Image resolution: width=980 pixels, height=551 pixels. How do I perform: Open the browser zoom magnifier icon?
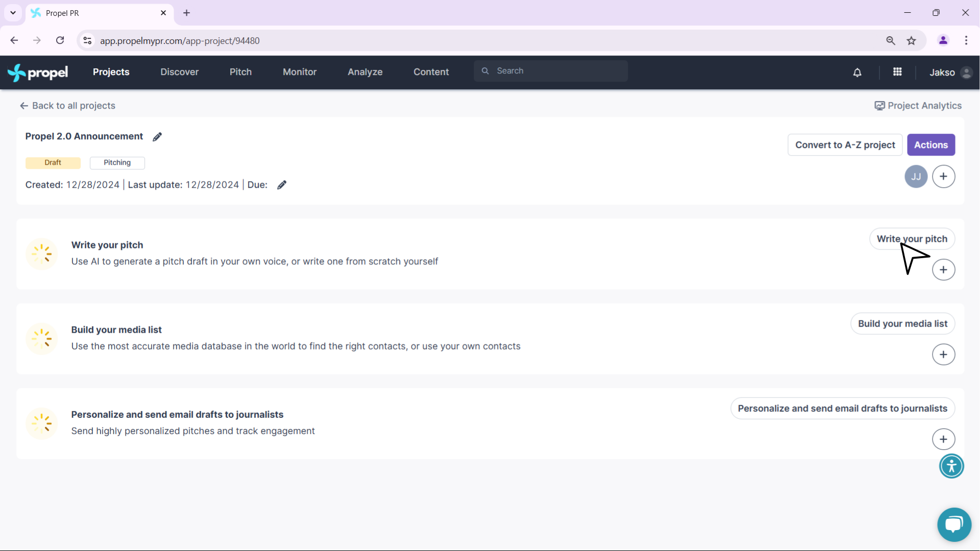click(891, 41)
